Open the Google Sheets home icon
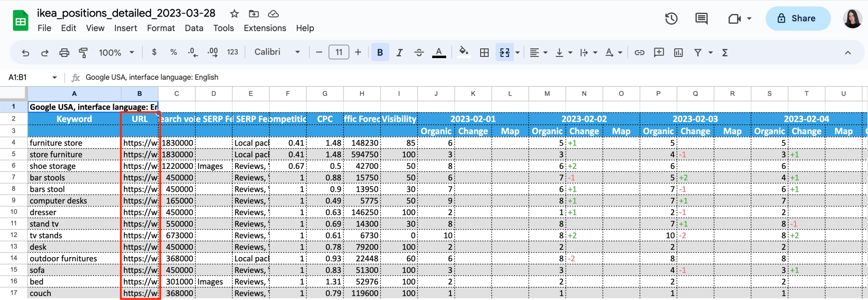Screen dimensions: 868x300 coord(20,21)
